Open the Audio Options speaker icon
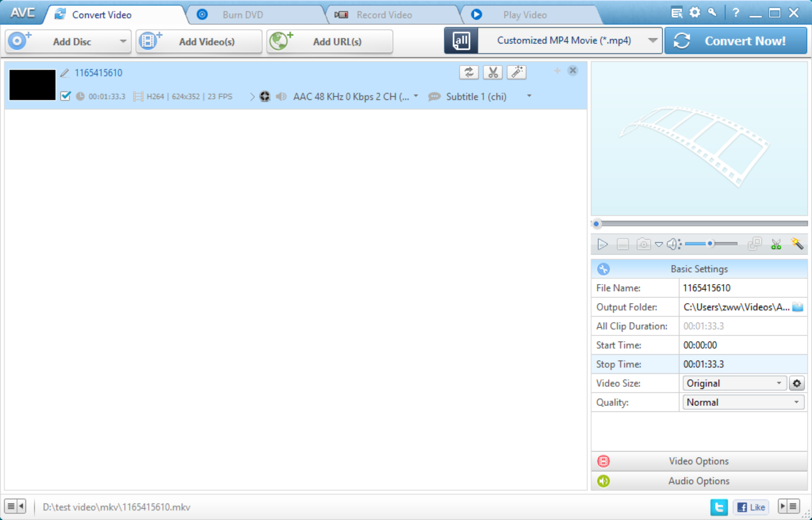Image resolution: width=812 pixels, height=520 pixels. [x=603, y=481]
